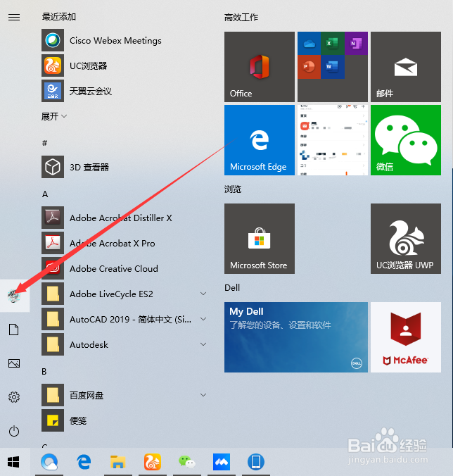This screenshot has width=453, height=476.
Task: Open Excel in the Office apps tile
Action: pyautogui.click(x=332, y=44)
